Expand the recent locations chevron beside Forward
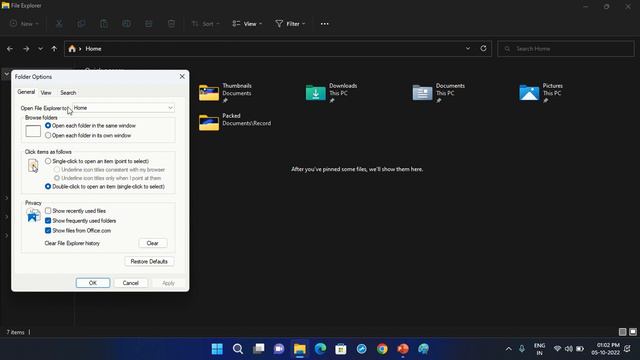Image resolution: width=640 pixels, height=360 pixels. click(40, 49)
